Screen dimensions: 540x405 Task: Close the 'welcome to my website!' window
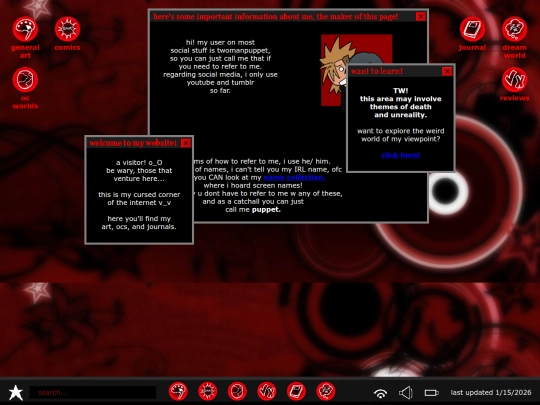tap(186, 143)
